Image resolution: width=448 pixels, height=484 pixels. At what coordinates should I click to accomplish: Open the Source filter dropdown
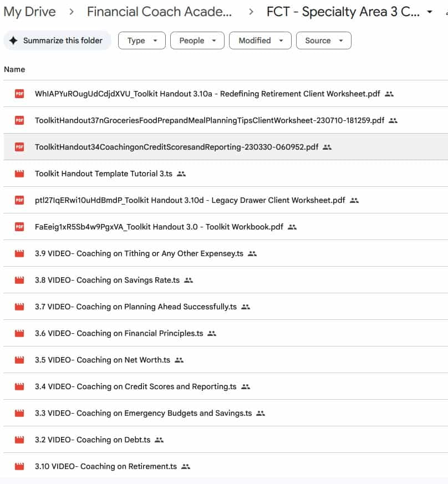coord(324,40)
